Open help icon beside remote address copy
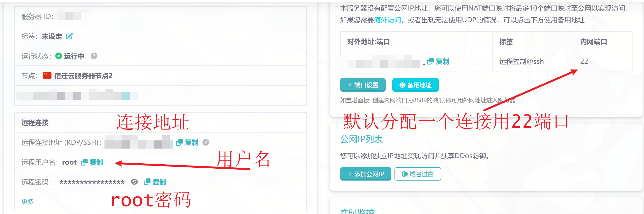Screen dimensions: 644x214 click(x=206, y=142)
